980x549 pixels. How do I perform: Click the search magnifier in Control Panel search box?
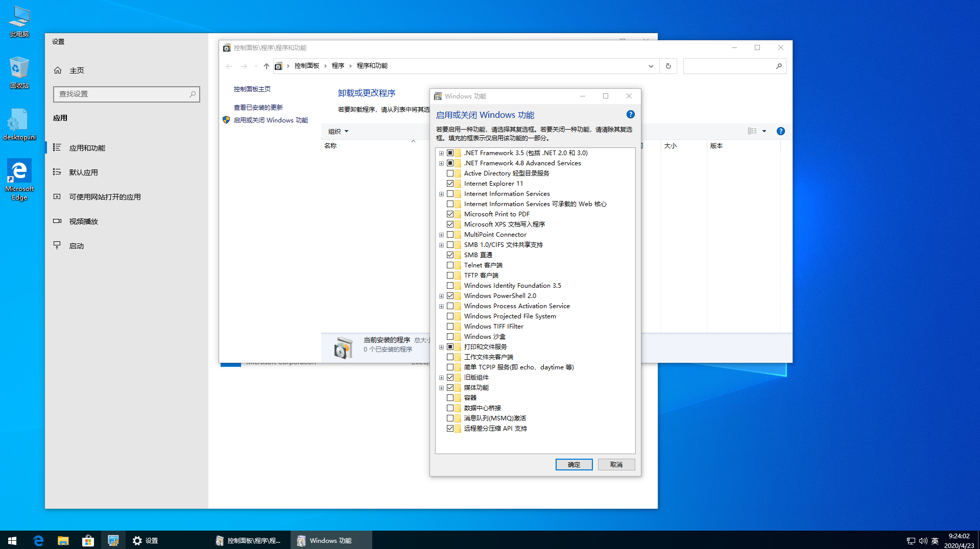tap(779, 66)
